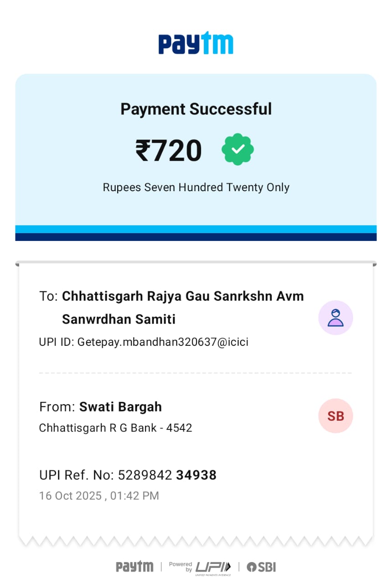Click the recipient name Chhattisgarh Rajya Gau Sanrkshn
Image resolution: width=392 pixels, height=584 pixels.
point(183,296)
